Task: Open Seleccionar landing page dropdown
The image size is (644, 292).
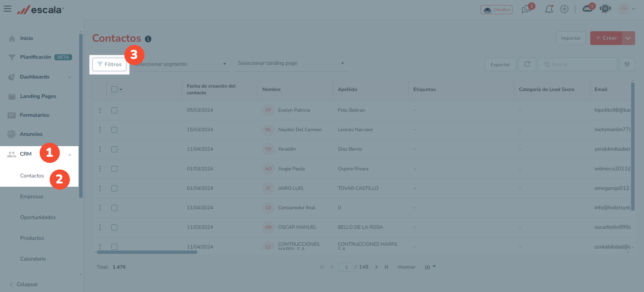Action: pyautogui.click(x=291, y=63)
